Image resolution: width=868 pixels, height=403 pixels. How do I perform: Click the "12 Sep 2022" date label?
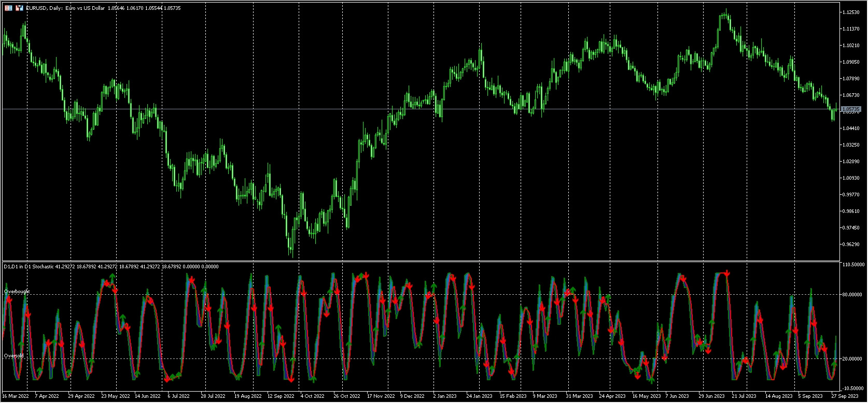[x=281, y=396]
